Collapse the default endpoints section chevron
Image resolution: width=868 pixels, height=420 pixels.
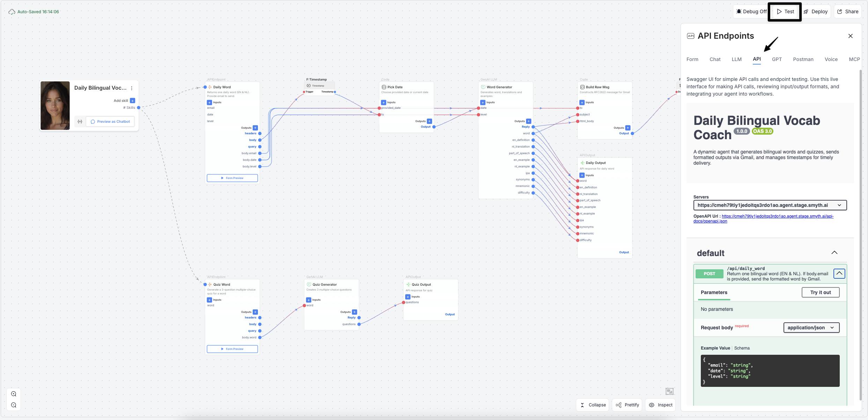(x=834, y=253)
